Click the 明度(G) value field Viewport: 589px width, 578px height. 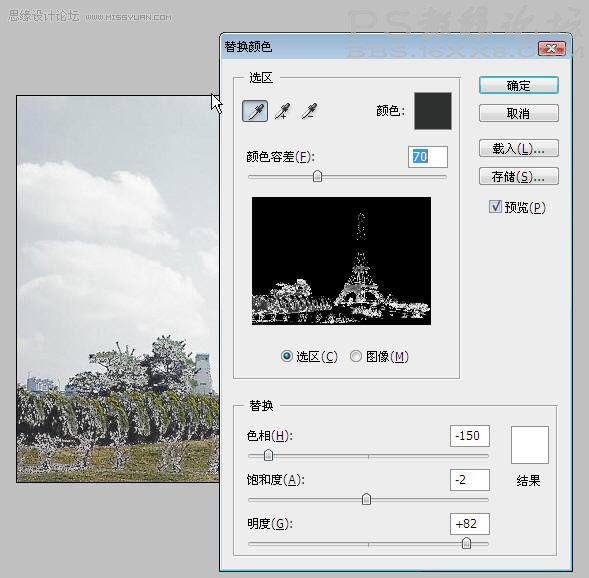(470, 524)
